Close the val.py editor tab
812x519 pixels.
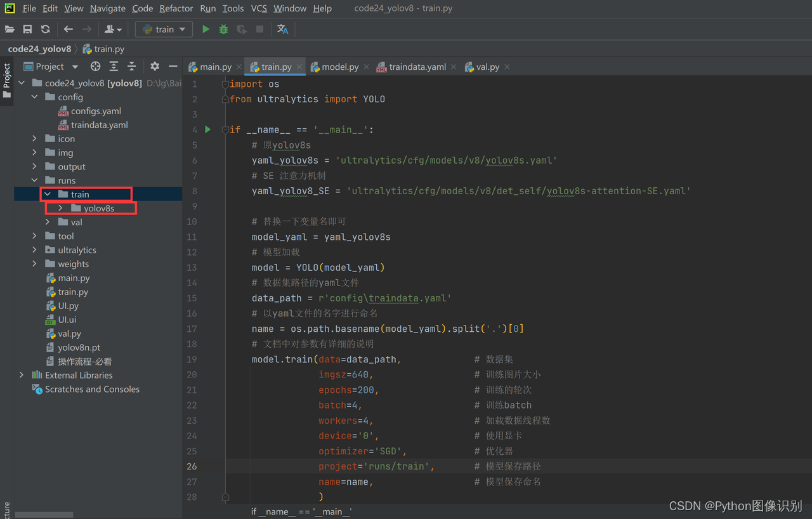coord(507,67)
